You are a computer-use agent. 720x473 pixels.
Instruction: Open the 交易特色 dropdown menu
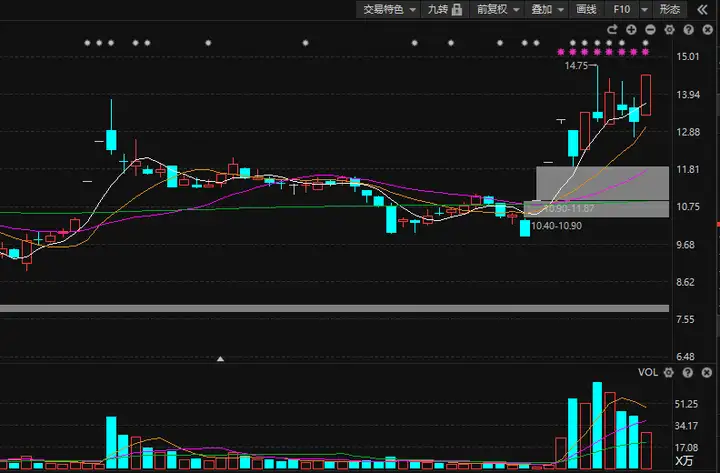[388, 9]
